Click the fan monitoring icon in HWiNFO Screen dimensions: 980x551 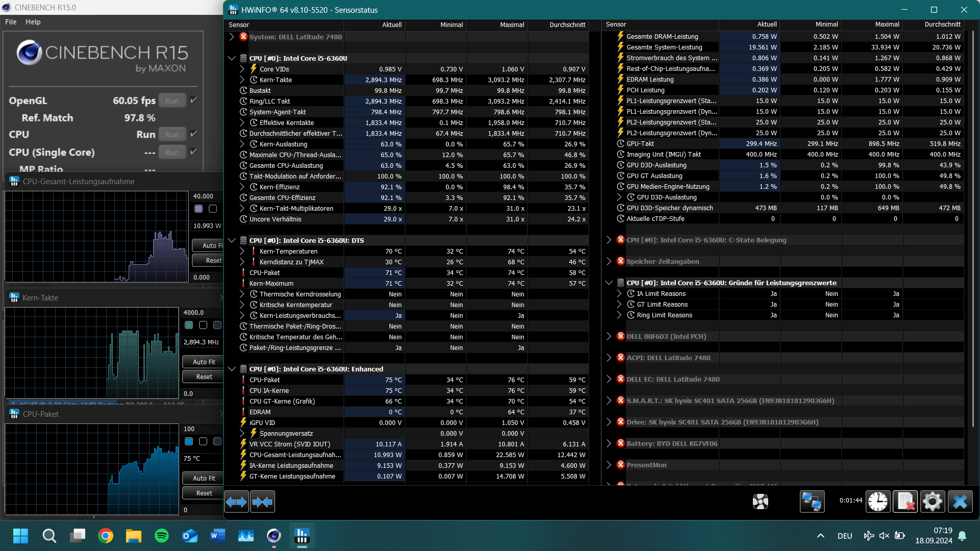point(760,502)
